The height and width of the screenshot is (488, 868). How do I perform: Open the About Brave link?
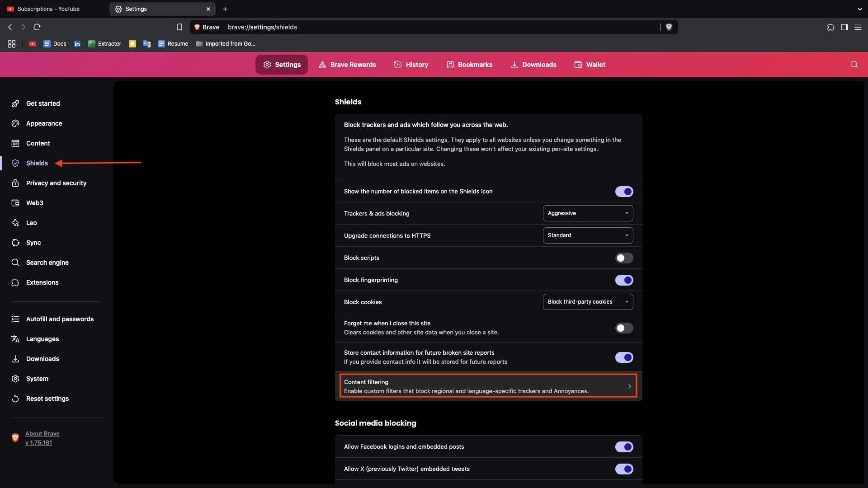[42, 433]
